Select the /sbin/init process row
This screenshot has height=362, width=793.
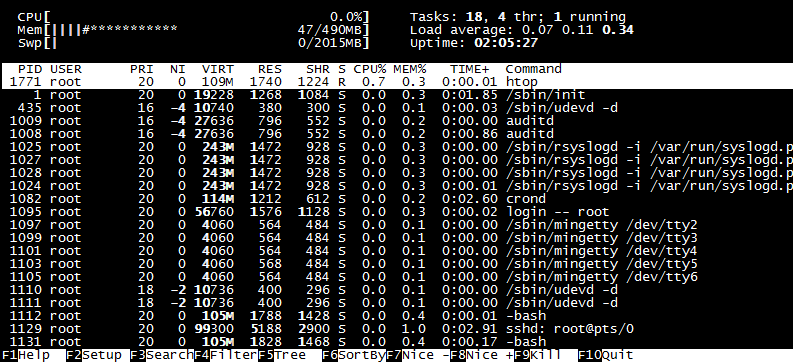pos(396,95)
